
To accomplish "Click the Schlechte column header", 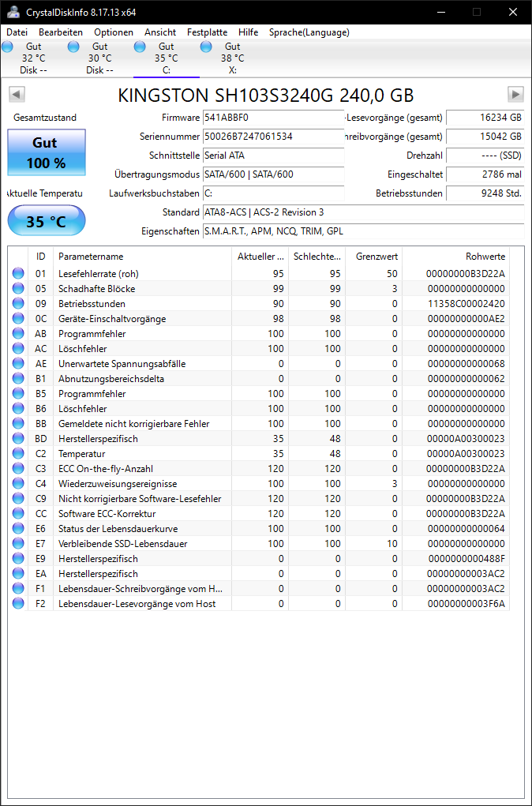I will tap(317, 256).
